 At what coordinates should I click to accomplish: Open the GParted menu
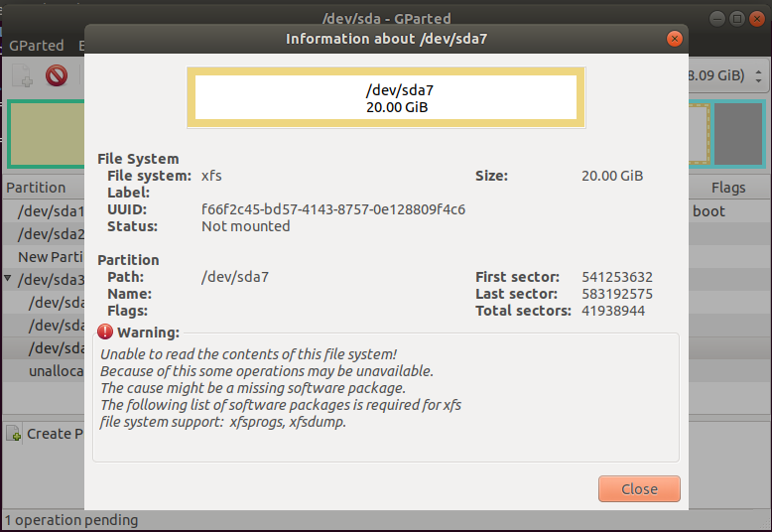(x=37, y=46)
